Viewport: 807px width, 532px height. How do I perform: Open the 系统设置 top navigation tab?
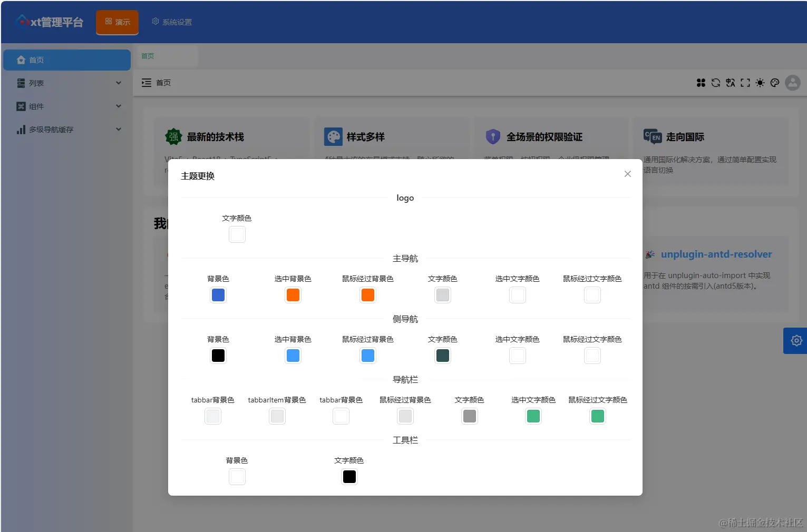point(172,22)
